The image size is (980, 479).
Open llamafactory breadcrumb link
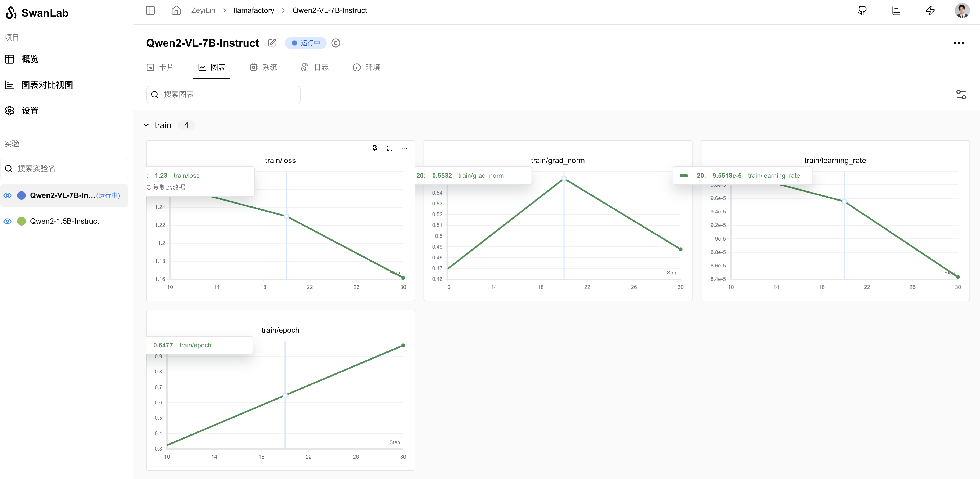click(x=254, y=10)
